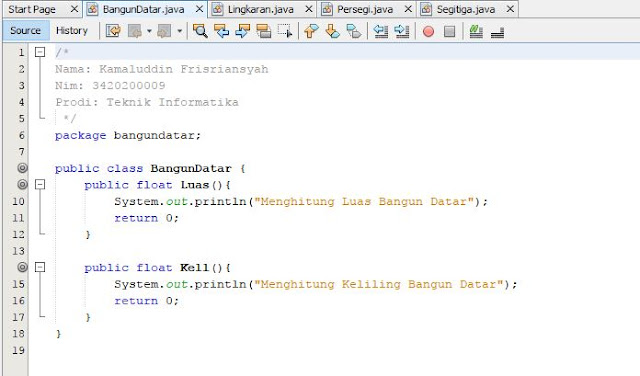Viewport: 640px width, 376px height.
Task: Click Find Selection magnifier icon
Action: coord(200,31)
